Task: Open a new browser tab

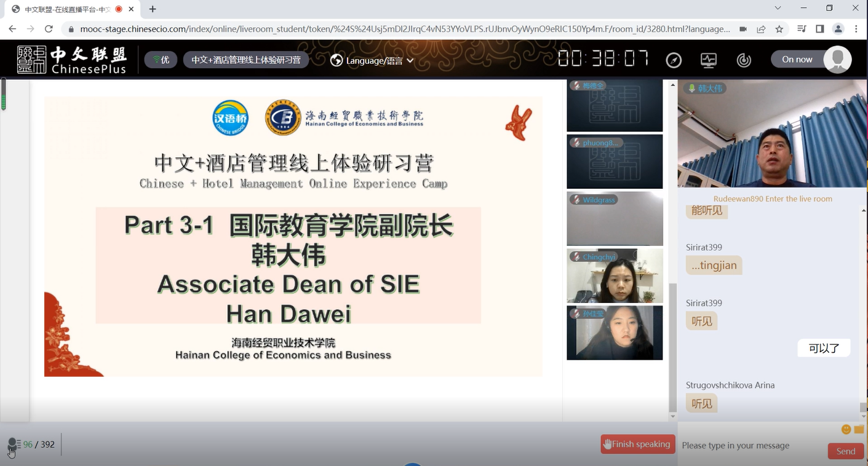Action: 153,9
